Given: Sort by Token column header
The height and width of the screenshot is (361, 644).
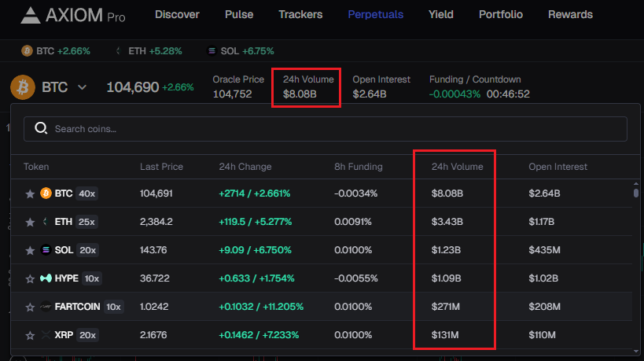Looking at the screenshot, I should pyautogui.click(x=36, y=167).
